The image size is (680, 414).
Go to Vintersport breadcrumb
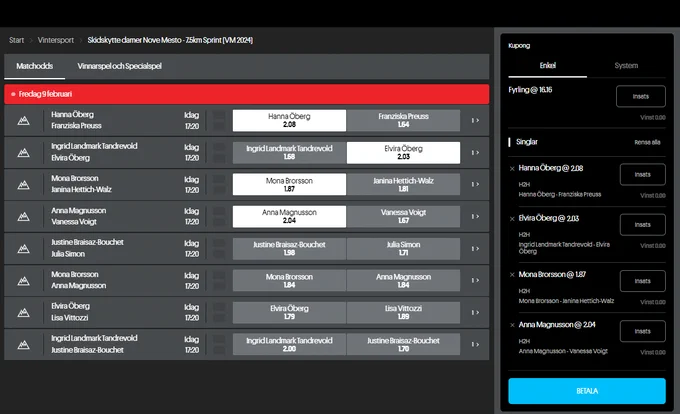coord(56,40)
